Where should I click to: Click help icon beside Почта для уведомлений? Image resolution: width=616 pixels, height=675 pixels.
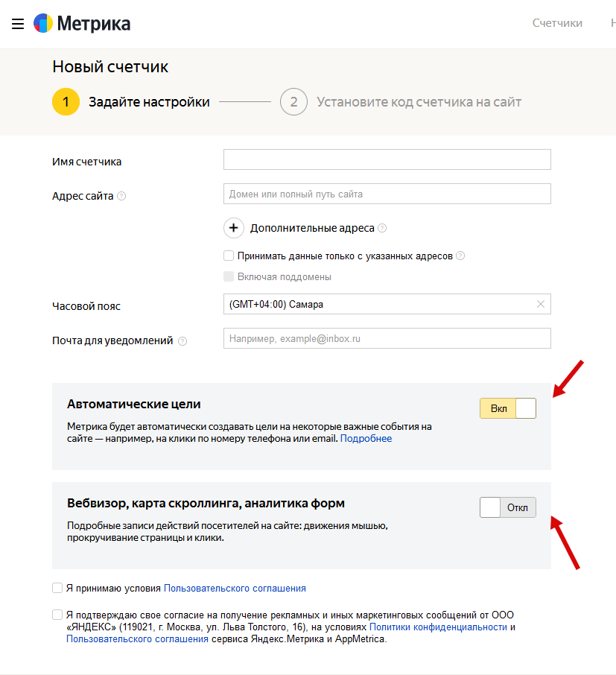(182, 341)
